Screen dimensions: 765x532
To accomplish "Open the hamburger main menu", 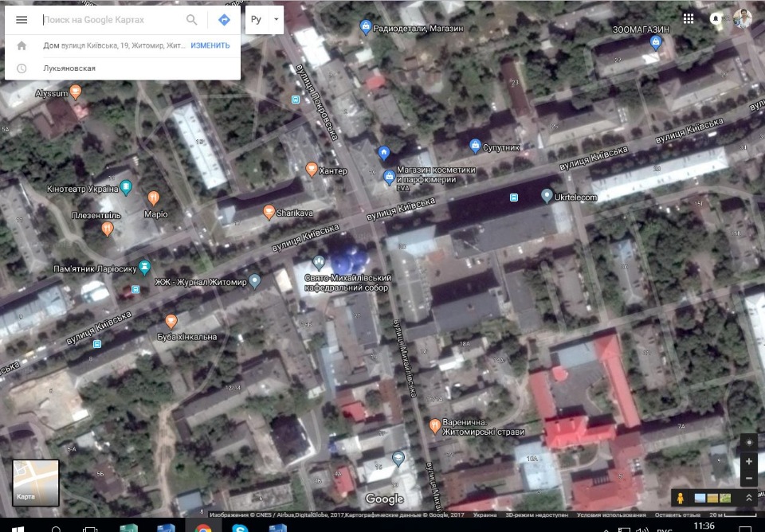I will [22, 20].
